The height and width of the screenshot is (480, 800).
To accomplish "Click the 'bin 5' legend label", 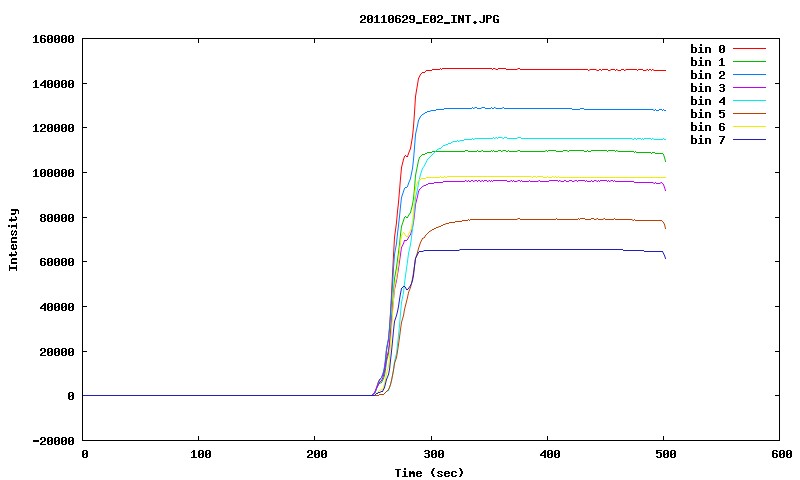I will pyautogui.click(x=708, y=114).
